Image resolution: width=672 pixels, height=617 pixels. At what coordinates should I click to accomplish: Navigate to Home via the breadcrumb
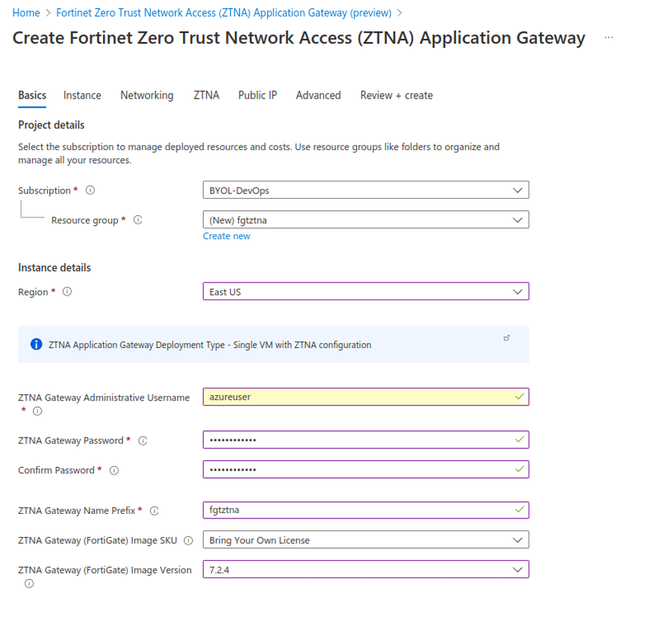26,12
